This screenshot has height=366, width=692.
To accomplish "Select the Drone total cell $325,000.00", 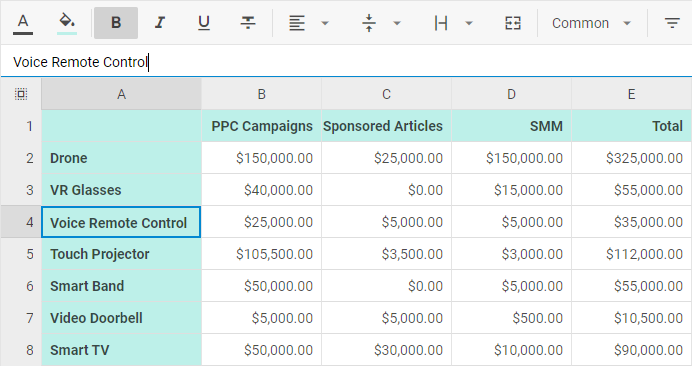I will click(x=632, y=158).
